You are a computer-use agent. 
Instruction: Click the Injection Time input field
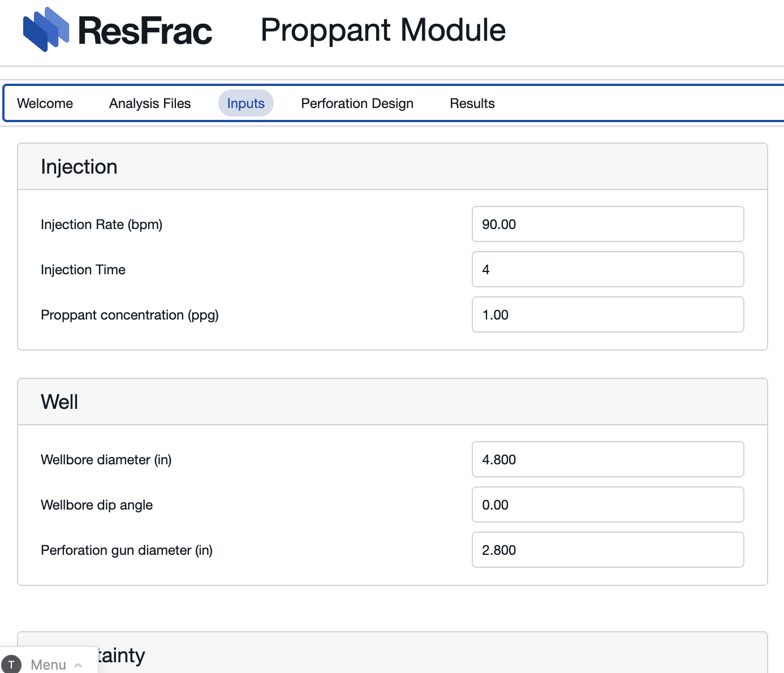tap(608, 269)
